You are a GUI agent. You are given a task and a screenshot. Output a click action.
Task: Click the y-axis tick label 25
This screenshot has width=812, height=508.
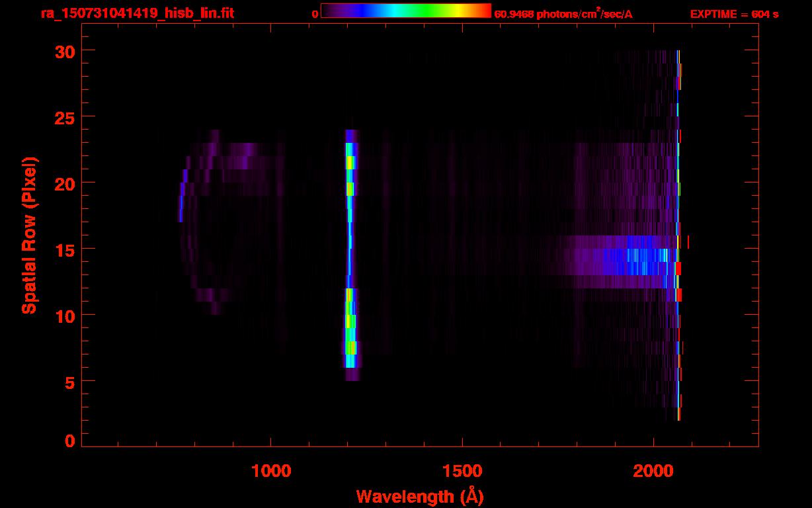tap(63, 117)
